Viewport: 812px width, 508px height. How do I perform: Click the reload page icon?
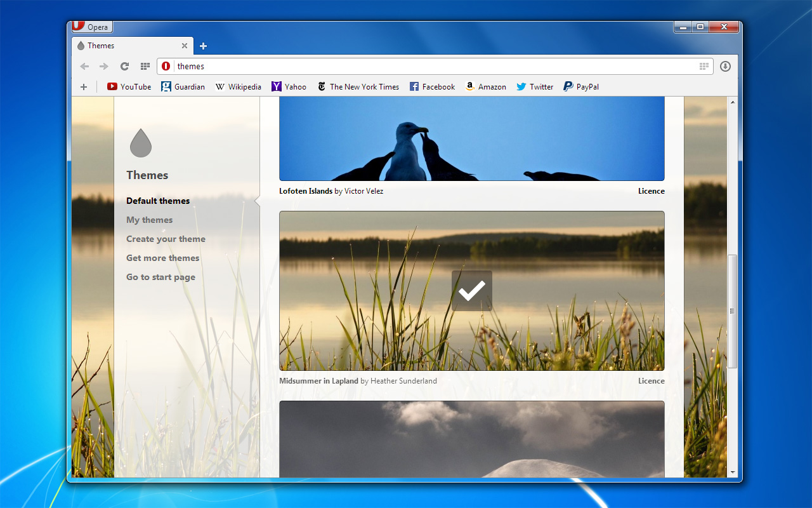(x=125, y=66)
